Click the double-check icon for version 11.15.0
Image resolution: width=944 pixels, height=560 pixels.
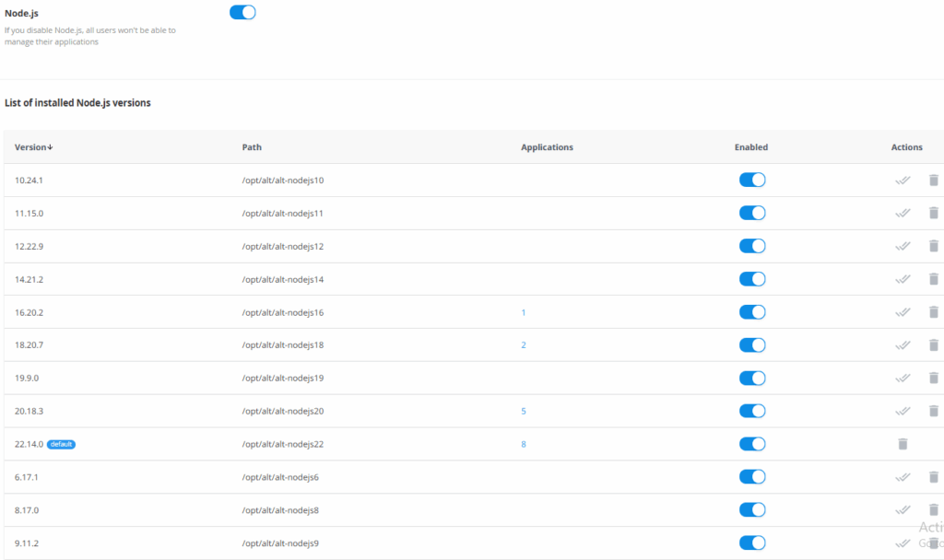(x=903, y=213)
